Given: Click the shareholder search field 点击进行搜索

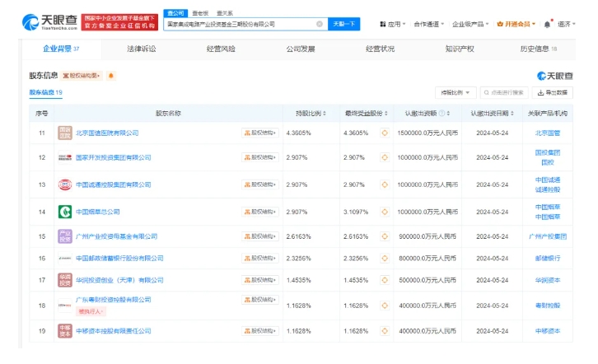Looking at the screenshot, I should pyautogui.click(x=504, y=92).
